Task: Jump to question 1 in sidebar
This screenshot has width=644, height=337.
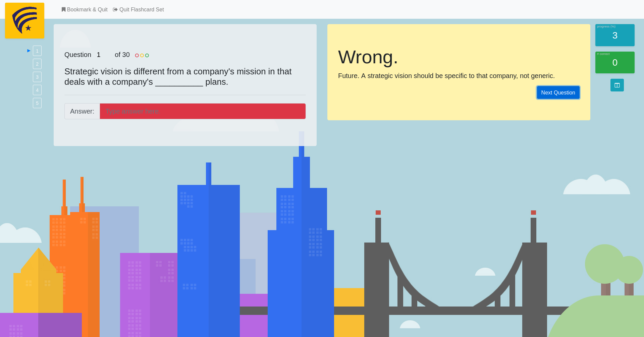Action: click(x=37, y=51)
